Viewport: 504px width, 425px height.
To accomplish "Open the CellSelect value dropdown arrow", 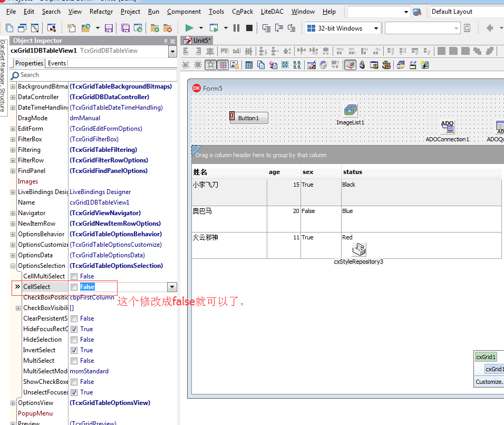I will point(172,287).
